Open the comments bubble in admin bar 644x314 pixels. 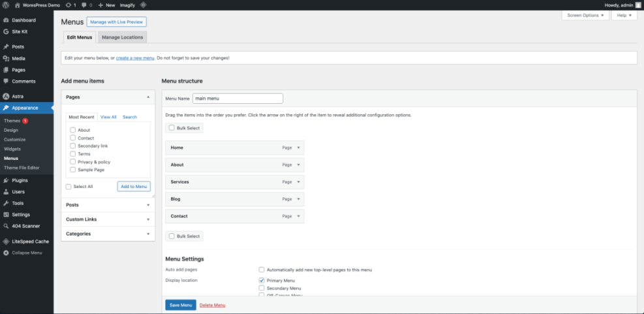tap(84, 5)
